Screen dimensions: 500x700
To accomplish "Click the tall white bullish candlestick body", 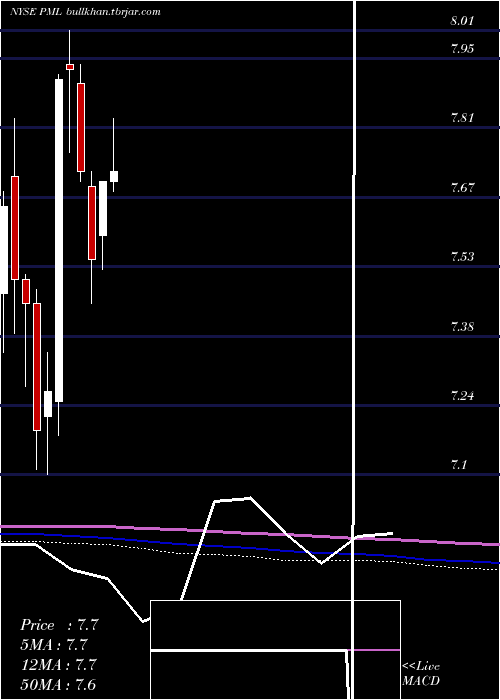I will 59,241.
